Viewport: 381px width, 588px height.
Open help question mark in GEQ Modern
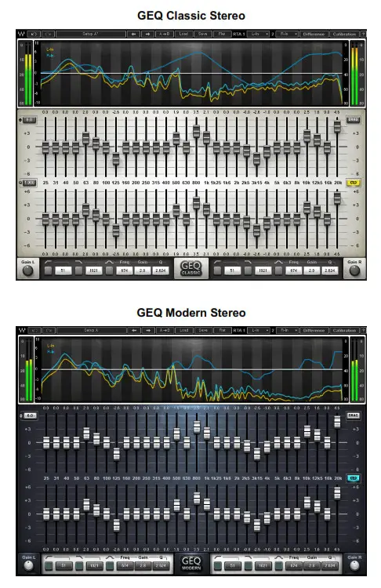[x=363, y=330]
